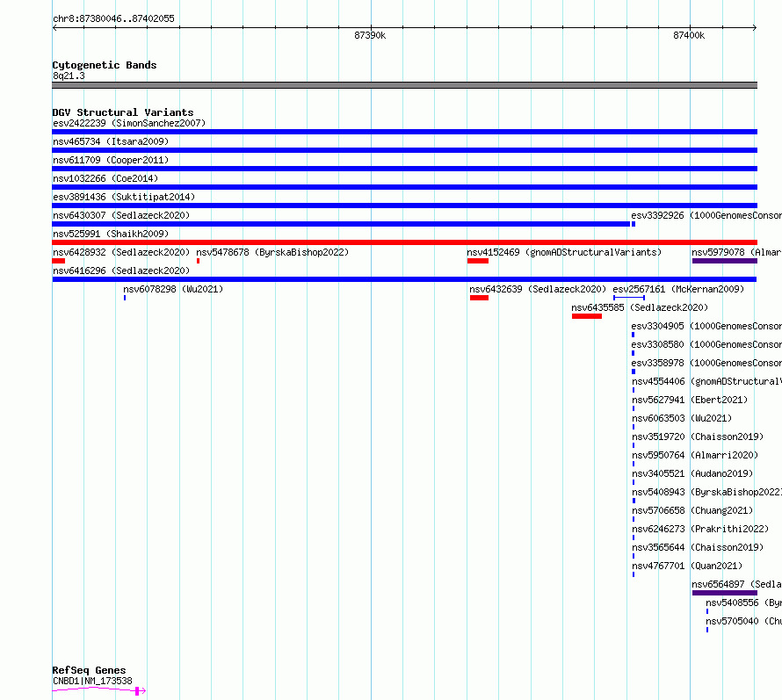Click the RefSeq Genes track title
Screen dimensions: 782x700
89,671
